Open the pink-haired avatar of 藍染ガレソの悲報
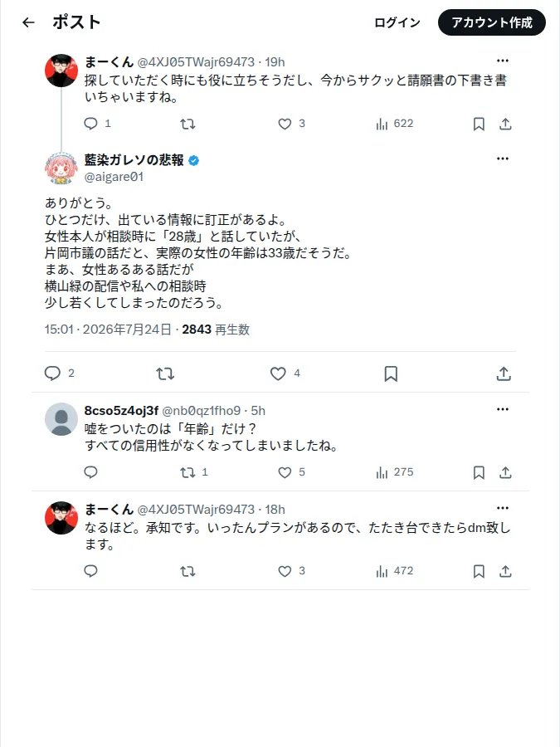This screenshot has width=560, height=747. pos(61,168)
